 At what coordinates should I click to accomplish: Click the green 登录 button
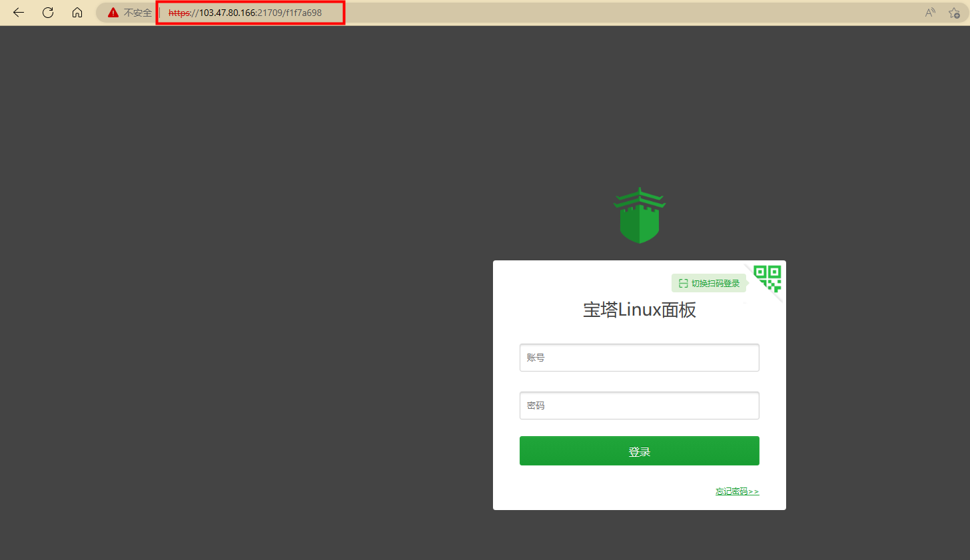640,451
